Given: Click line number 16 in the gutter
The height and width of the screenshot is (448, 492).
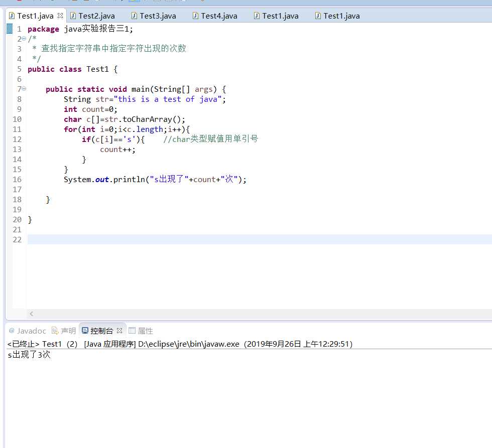Looking at the screenshot, I should (x=17, y=179).
